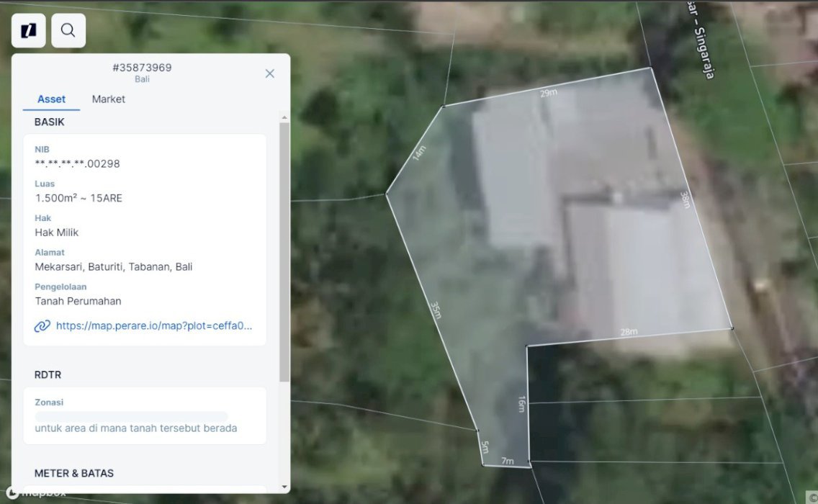Select the 35m boundary label
Image resolution: width=818 pixels, height=504 pixels.
coord(435,310)
